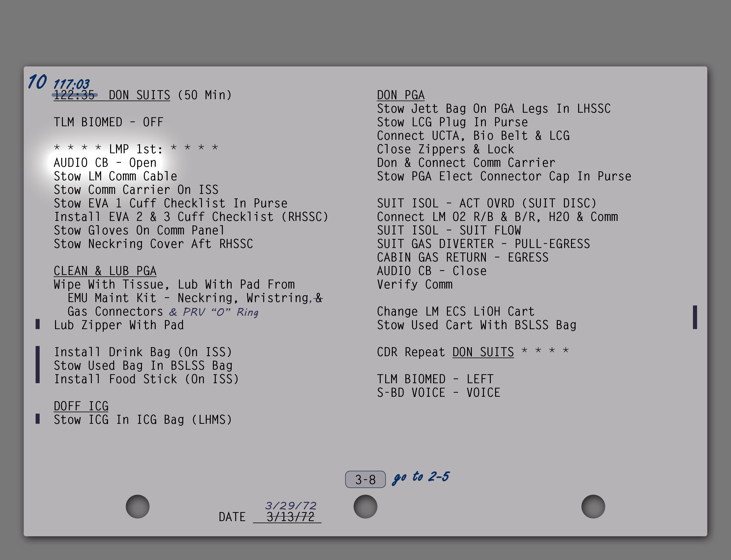Click the '& PRV "O" Ring' annotation
731x560 pixels.
pos(214,312)
